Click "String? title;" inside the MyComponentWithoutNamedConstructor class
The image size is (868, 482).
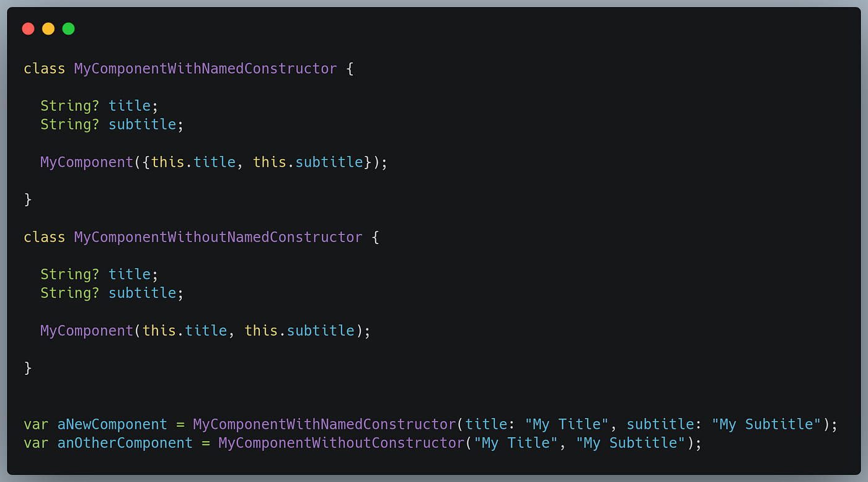(100, 274)
